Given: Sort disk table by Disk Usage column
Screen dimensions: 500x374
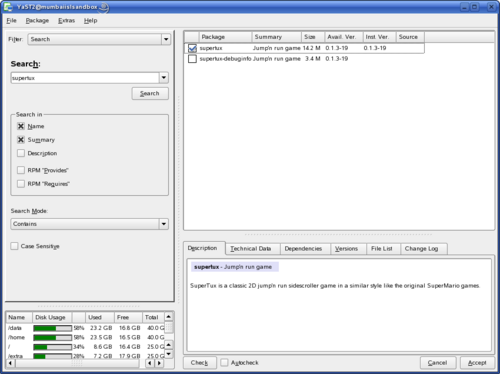Looking at the screenshot, I should point(52,318).
